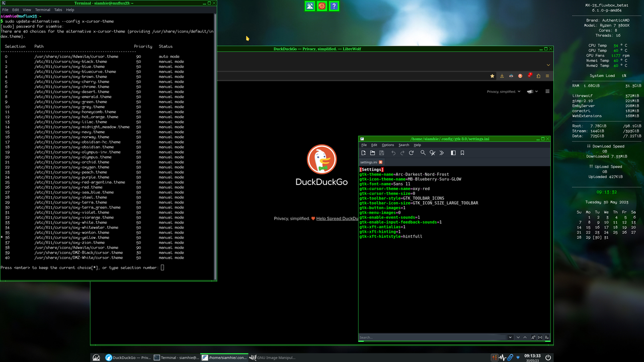Undo the last edit in the editor
This screenshot has width=644, height=362.
tap(393, 153)
